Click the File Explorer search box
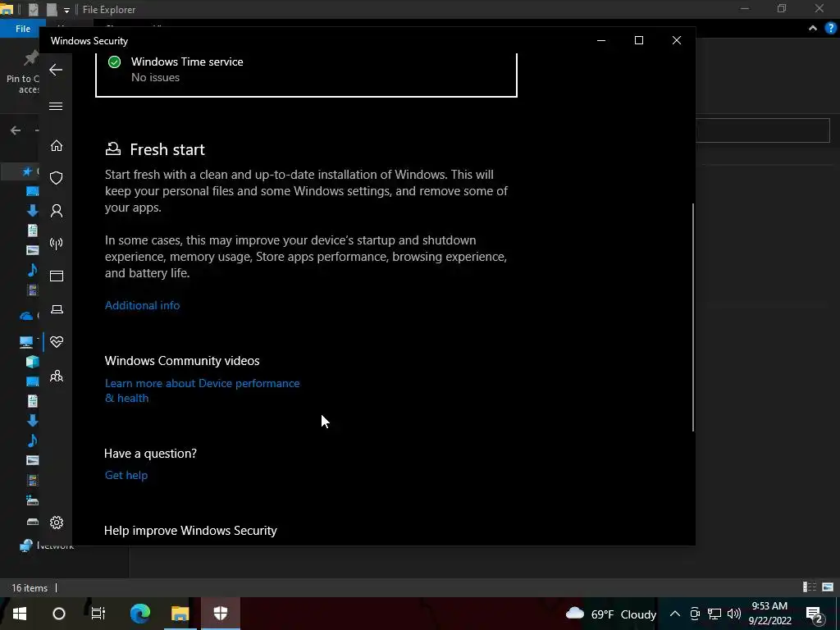The width and height of the screenshot is (840, 630). (x=762, y=130)
